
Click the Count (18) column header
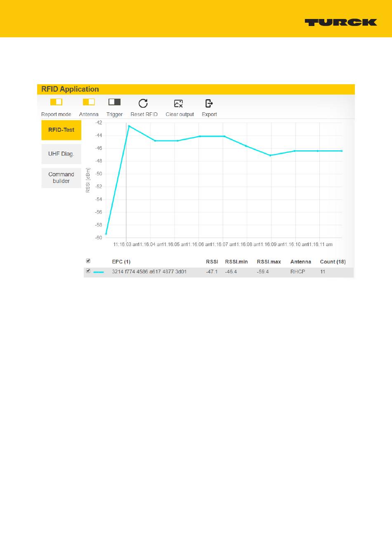point(333,262)
